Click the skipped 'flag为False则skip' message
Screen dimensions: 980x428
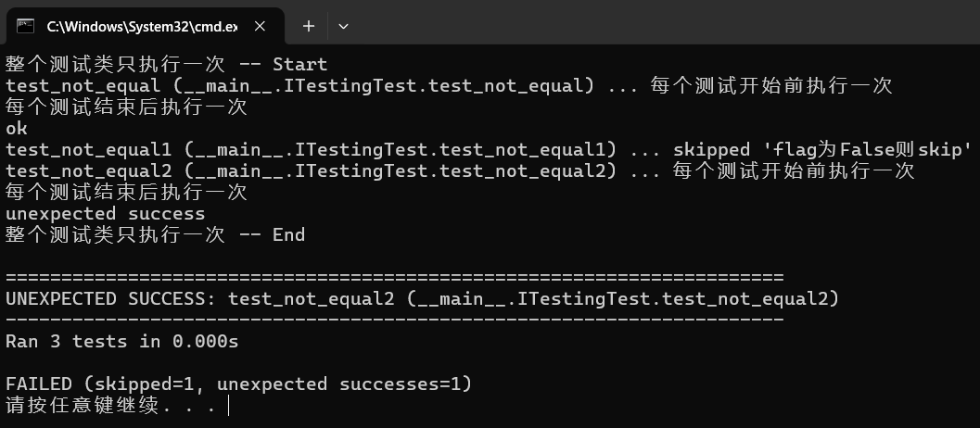[x=821, y=149]
